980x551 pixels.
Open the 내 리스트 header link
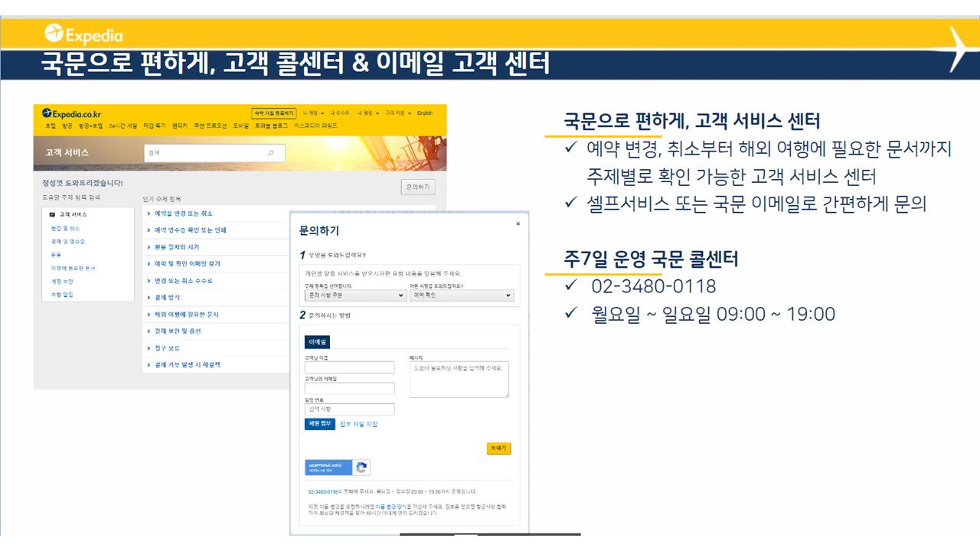[341, 113]
